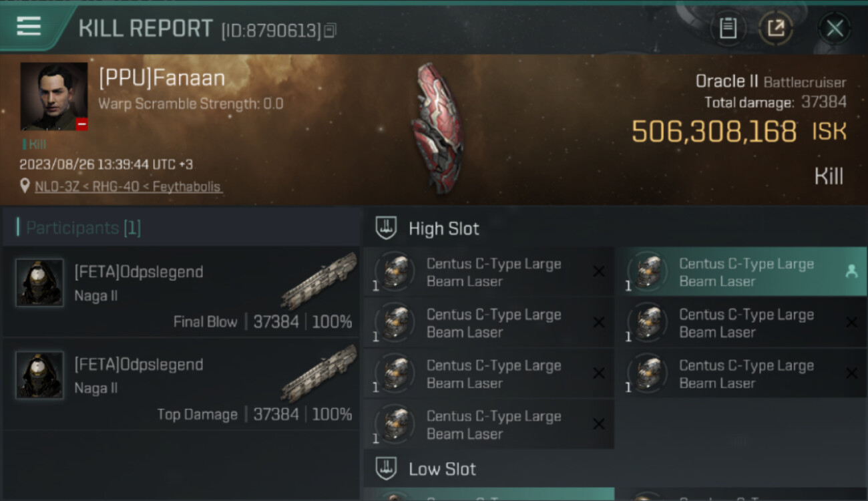The width and height of the screenshot is (868, 501).
Task: Click the person icon on highlighted laser
Action: point(851,271)
